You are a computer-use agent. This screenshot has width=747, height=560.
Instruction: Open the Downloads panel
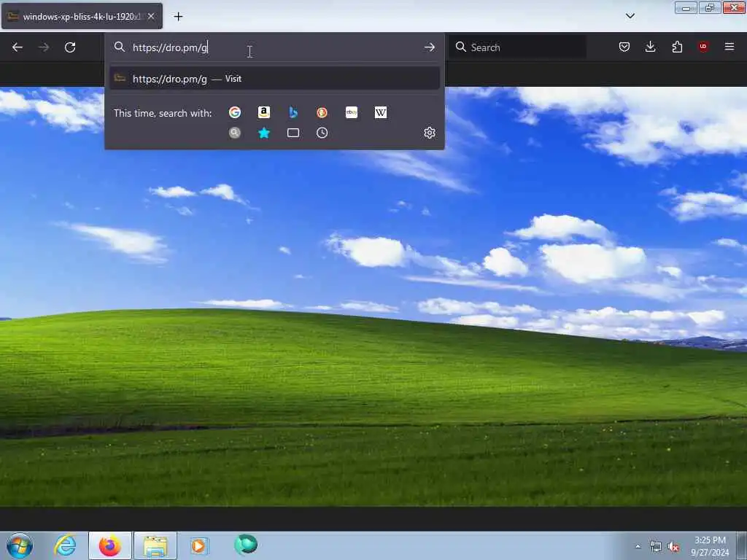pyautogui.click(x=650, y=47)
